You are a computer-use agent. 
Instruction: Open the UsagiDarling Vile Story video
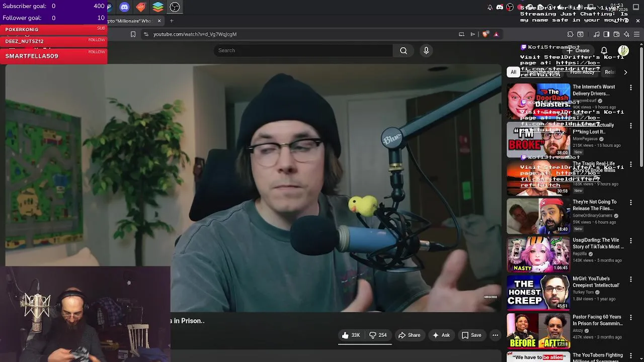point(598,243)
